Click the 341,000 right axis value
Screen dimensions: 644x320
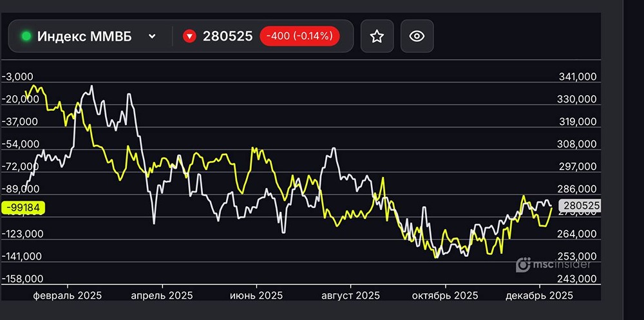(x=578, y=77)
